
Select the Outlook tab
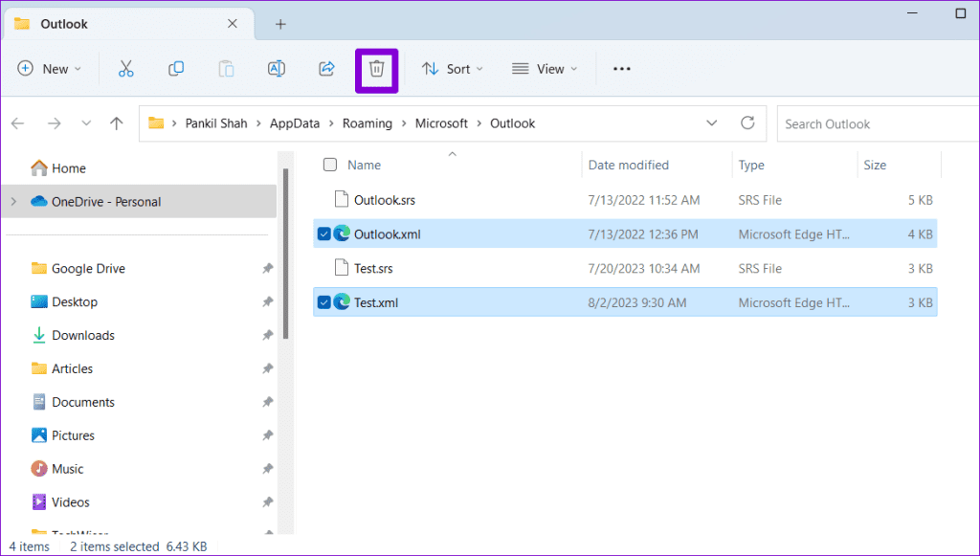[127, 24]
